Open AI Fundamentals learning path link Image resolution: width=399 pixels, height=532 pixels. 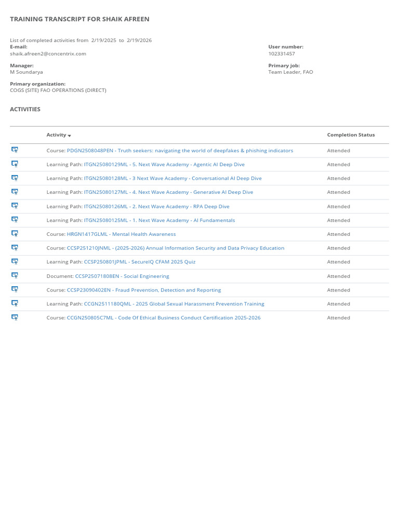pos(159,220)
